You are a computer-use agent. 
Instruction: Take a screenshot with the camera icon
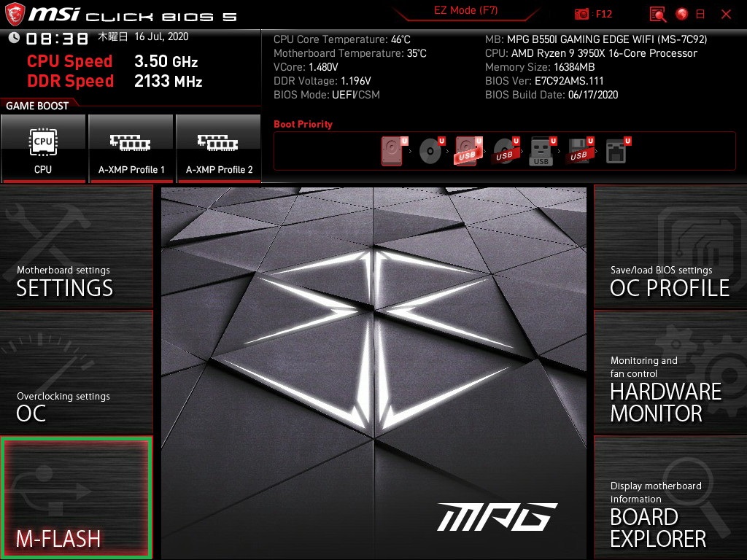(581, 15)
